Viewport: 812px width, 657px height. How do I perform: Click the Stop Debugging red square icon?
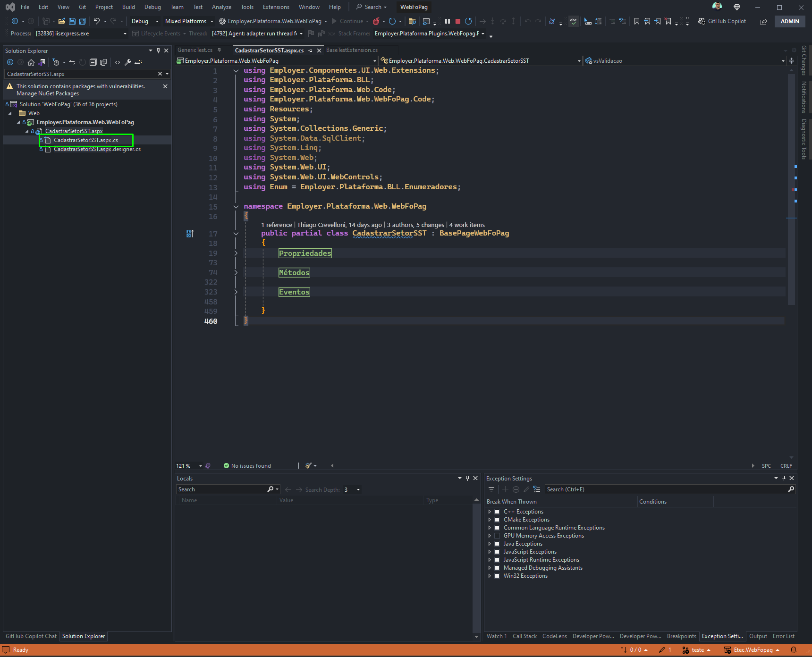pos(457,21)
